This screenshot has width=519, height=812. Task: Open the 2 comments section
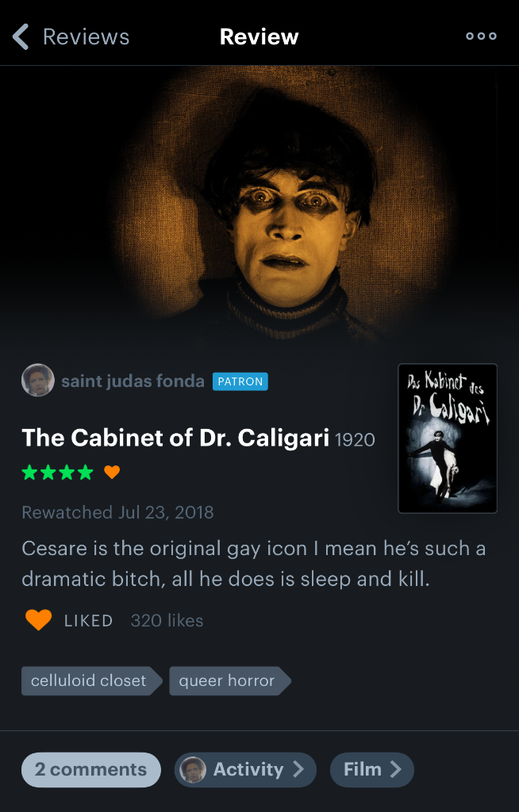coord(91,769)
